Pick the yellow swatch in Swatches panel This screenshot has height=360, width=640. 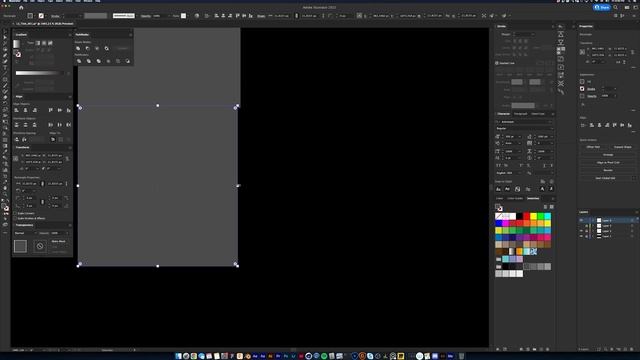pos(533,216)
